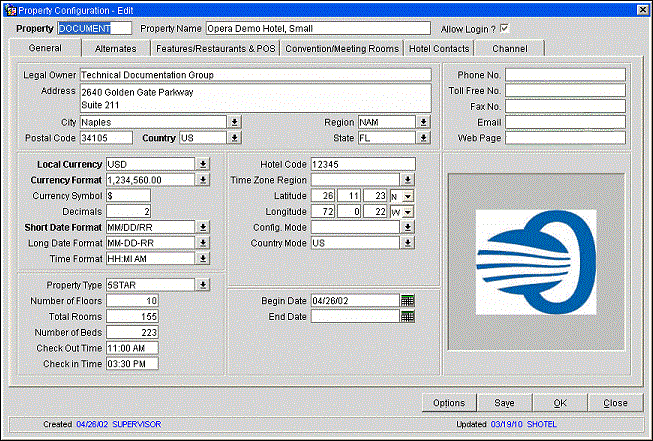Show the City list of values
Screen dimensions: 653x441
(x=234, y=122)
